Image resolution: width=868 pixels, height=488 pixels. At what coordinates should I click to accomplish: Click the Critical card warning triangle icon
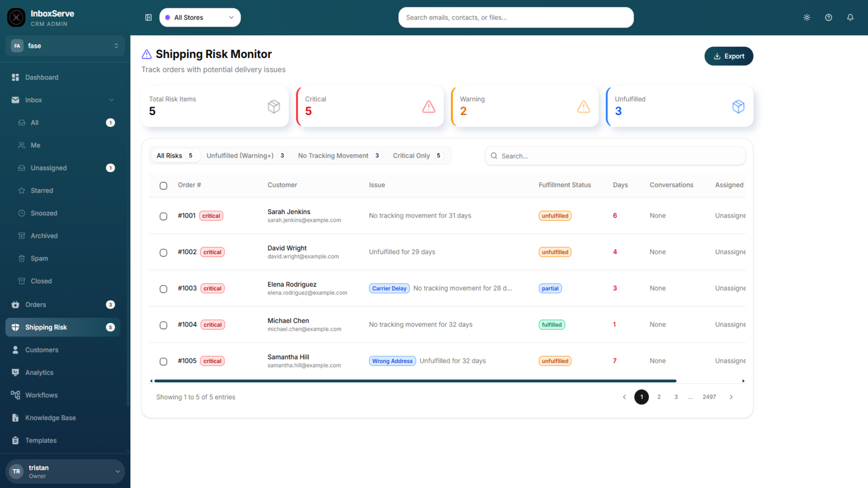pyautogui.click(x=429, y=107)
